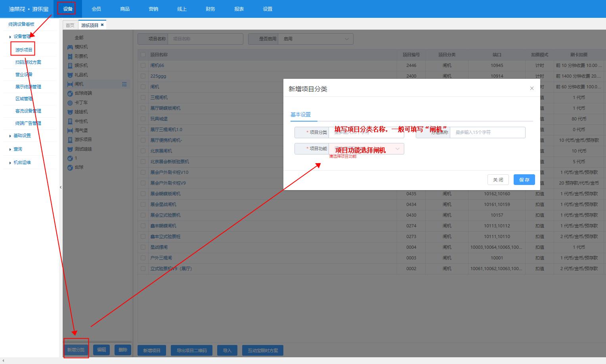Focus the 分组名称 input in dialog

coord(487,132)
